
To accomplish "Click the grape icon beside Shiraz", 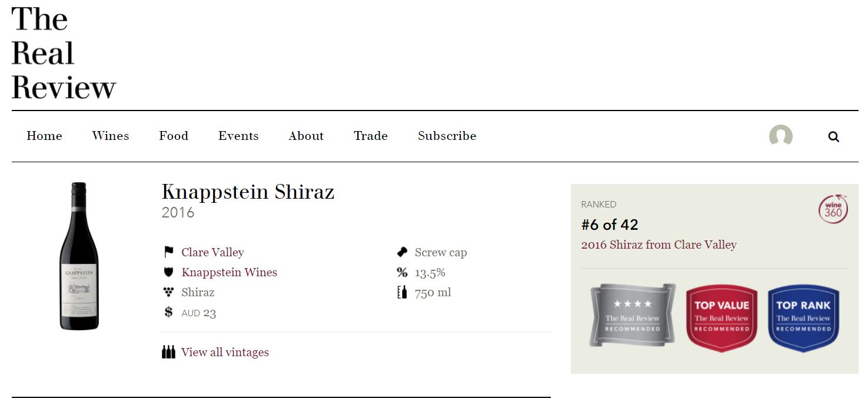I will point(169,292).
